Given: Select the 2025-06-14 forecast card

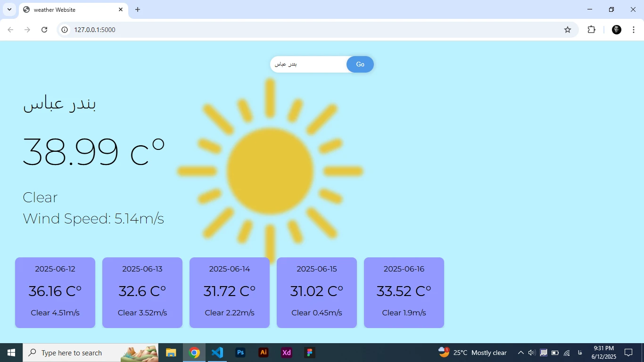Looking at the screenshot, I should 230,292.
